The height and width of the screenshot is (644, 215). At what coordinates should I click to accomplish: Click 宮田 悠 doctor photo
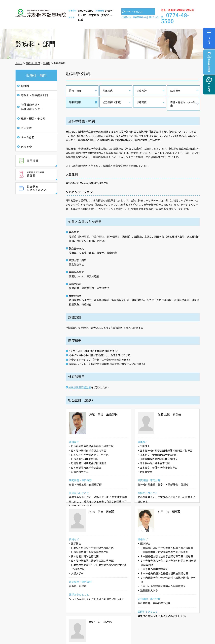[146, 520]
